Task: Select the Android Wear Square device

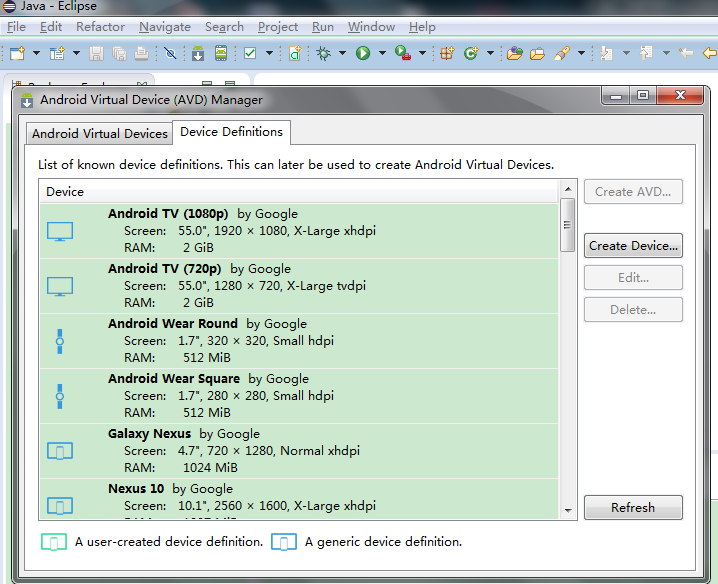Action: [x=299, y=396]
